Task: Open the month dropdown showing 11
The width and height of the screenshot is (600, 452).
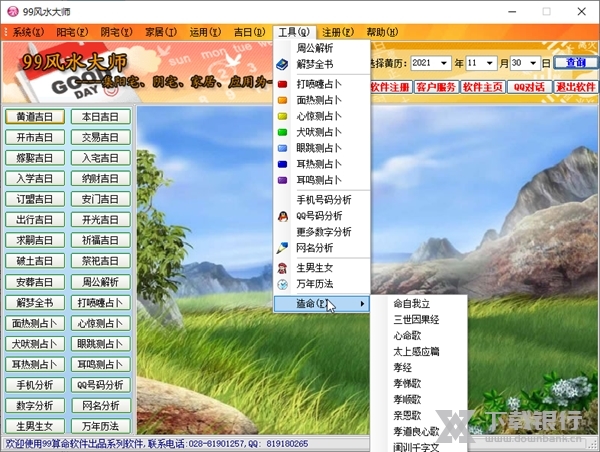Action: pos(489,63)
